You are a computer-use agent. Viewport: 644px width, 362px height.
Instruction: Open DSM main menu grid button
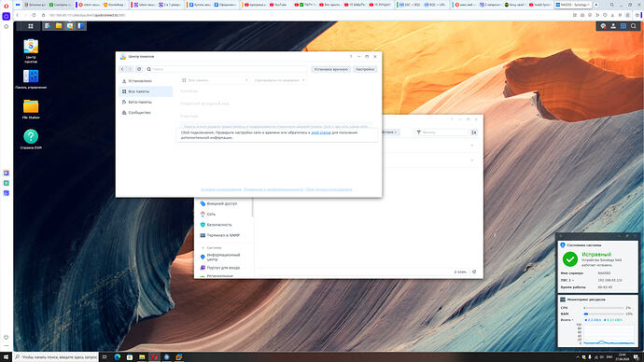tap(31, 26)
